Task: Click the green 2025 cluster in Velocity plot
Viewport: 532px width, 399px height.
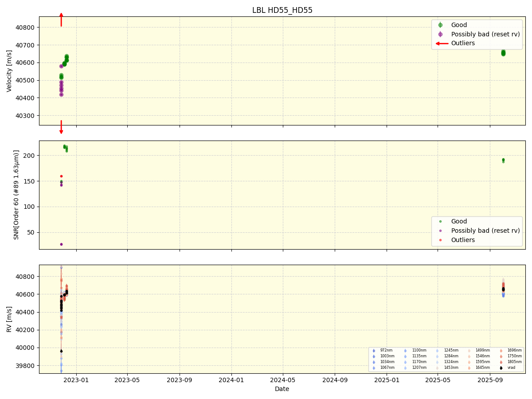Action: [503, 53]
